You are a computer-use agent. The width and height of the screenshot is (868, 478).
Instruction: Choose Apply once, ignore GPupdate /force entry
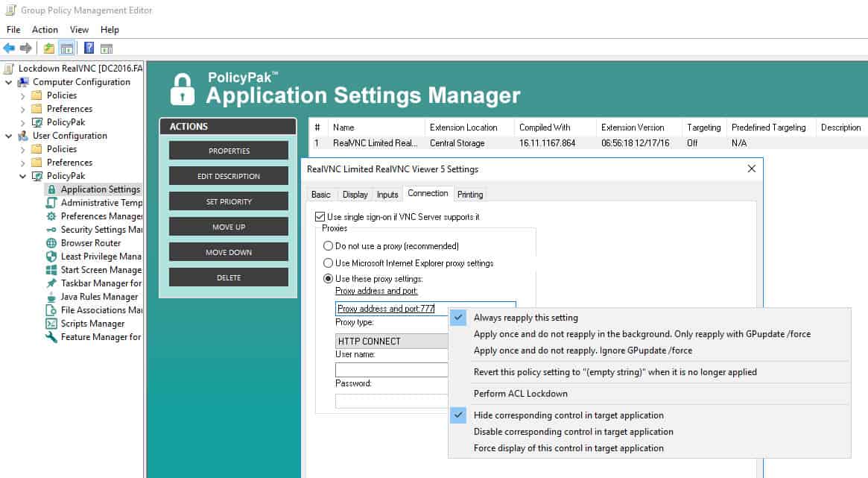(649, 350)
